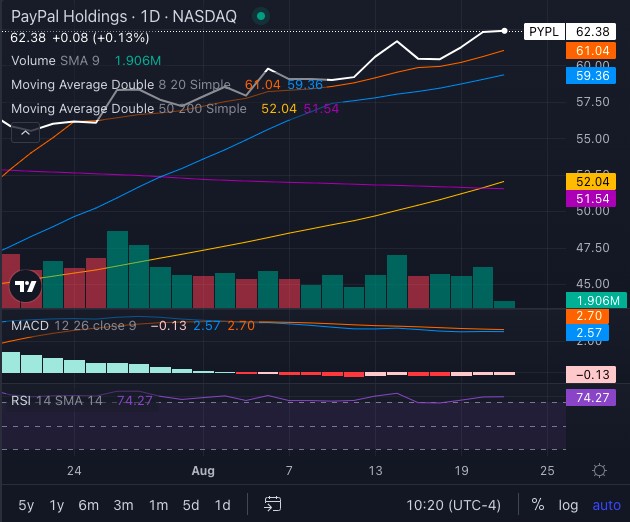The width and height of the screenshot is (630, 522).
Task: Click the 13 date on time axis
Action: pos(375,471)
